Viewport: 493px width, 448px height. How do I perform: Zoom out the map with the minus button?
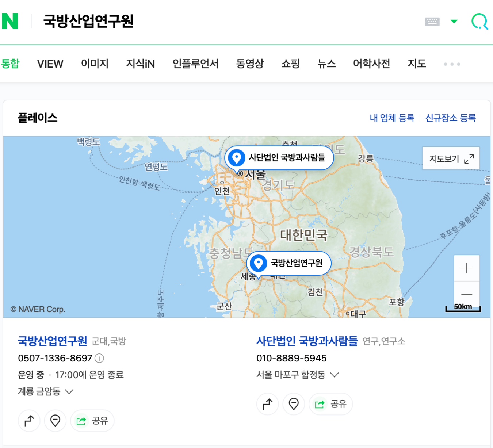click(467, 294)
